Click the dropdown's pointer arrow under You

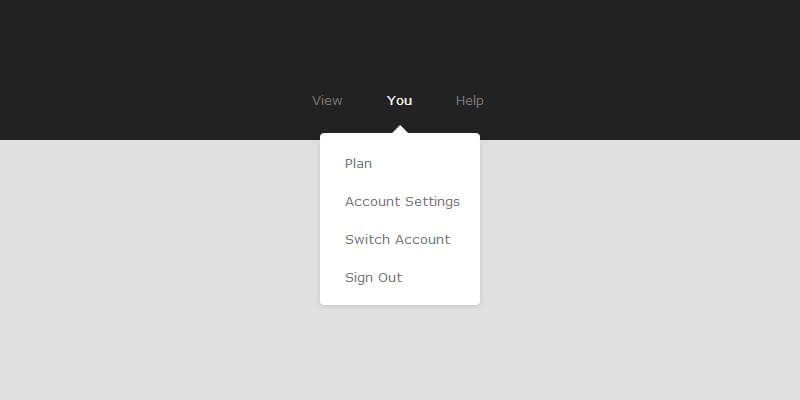coord(400,130)
